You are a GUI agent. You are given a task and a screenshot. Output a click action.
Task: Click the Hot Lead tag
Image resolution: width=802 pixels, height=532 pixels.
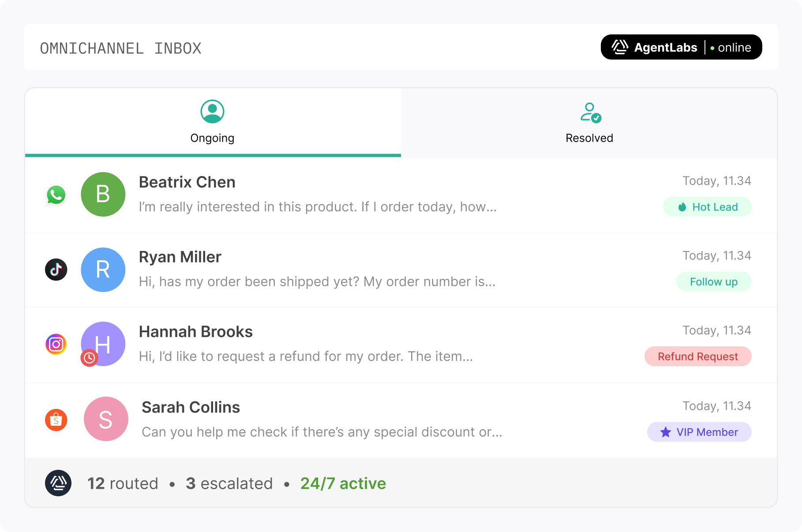click(707, 207)
